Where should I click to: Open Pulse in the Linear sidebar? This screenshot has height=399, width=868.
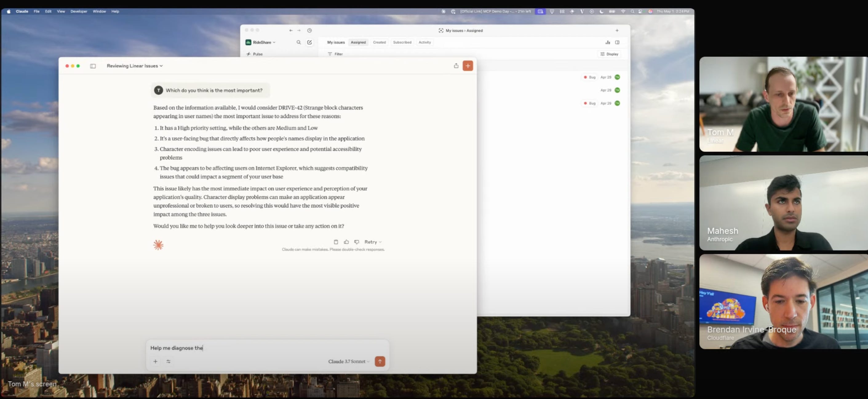tap(254, 54)
